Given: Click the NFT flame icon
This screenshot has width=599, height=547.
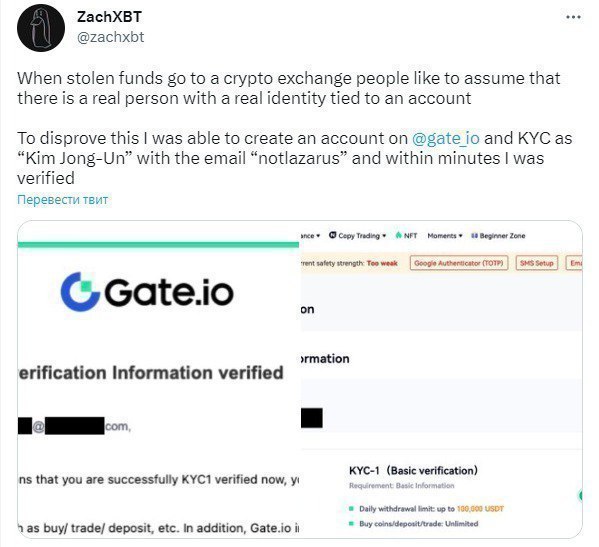Looking at the screenshot, I should [399, 235].
